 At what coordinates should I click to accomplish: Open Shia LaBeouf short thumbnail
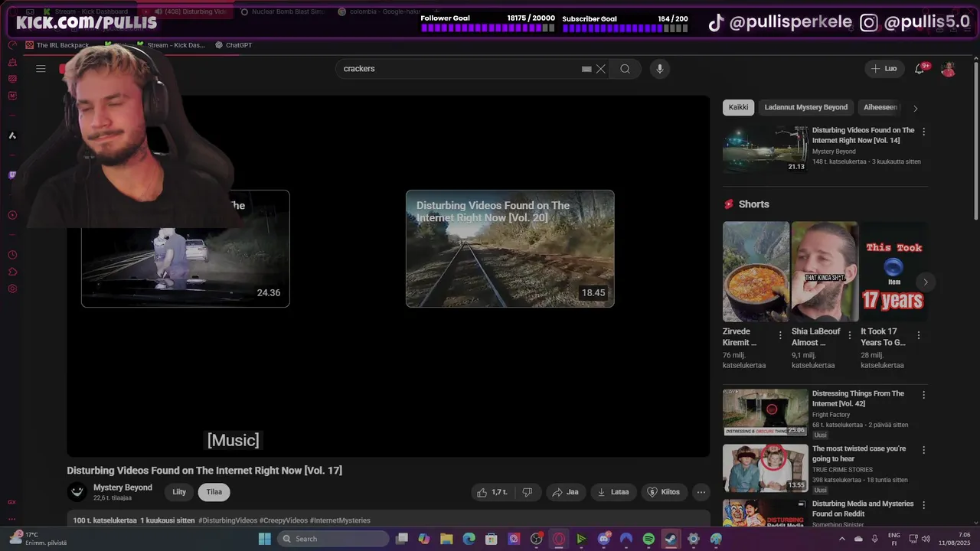(x=825, y=272)
